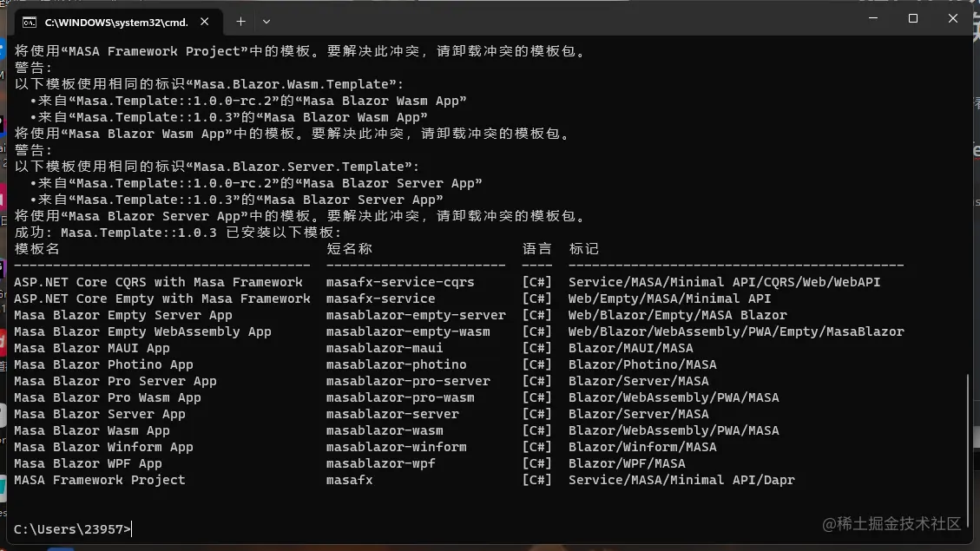Click template name Masa Blazor Empty WebAssembly App
This screenshot has height=551, width=980.
142,331
